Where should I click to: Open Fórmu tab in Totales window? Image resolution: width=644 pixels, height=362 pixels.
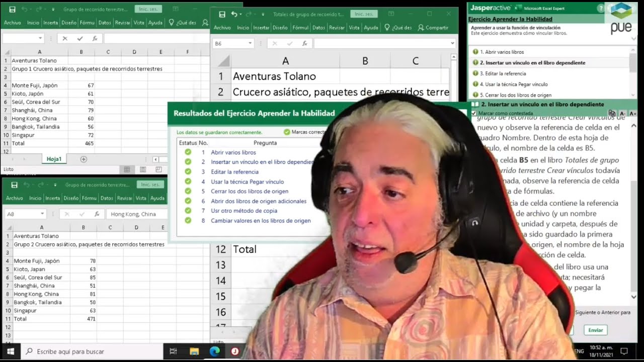coord(300,28)
